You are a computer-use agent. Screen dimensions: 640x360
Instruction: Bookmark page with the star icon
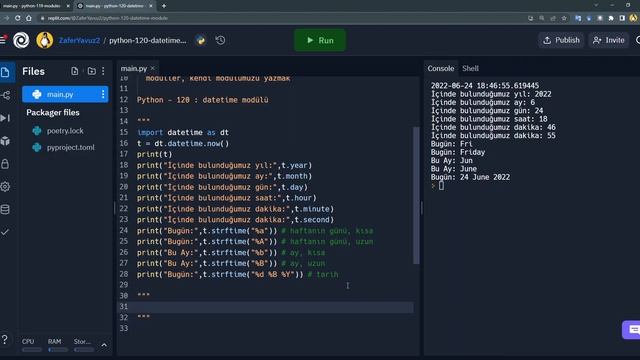click(564, 18)
